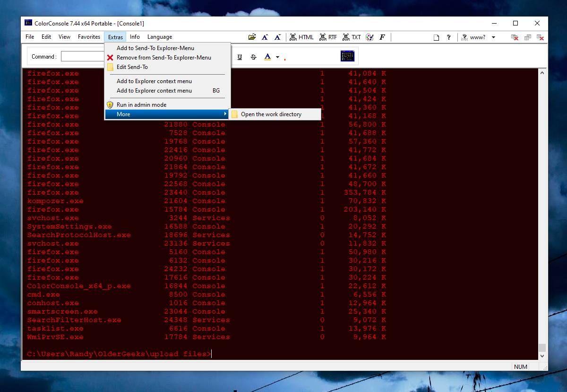The image size is (567, 392).
Task: Export console output as HTML
Action: [x=301, y=37]
